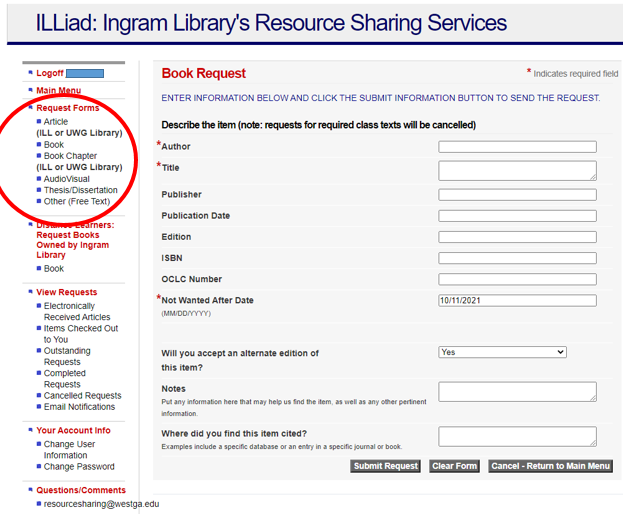Click the Distance Learners Request Books heading
This screenshot has width=623, height=514.
pyautogui.click(x=75, y=240)
